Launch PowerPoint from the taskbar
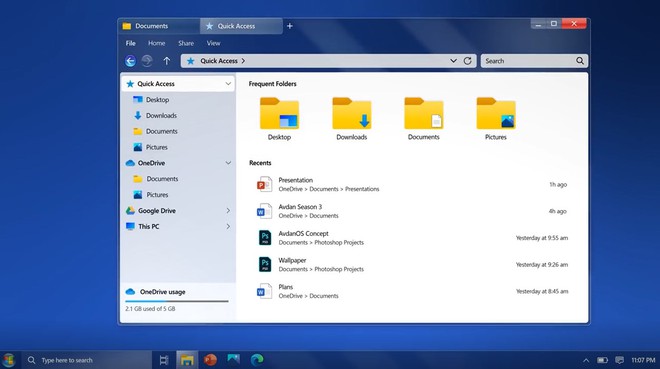Viewport: 660px width, 369px height. point(210,360)
